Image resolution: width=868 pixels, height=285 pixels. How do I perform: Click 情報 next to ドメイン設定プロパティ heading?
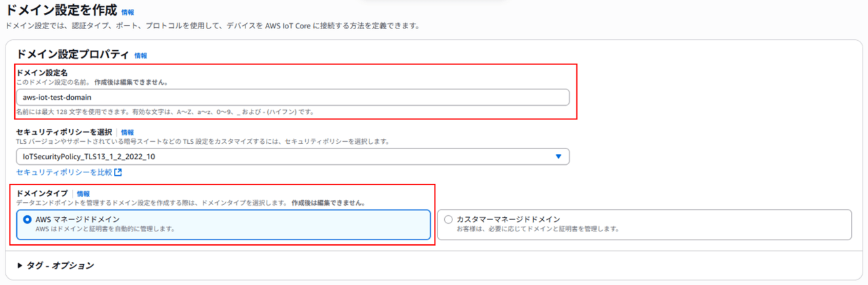(140, 56)
